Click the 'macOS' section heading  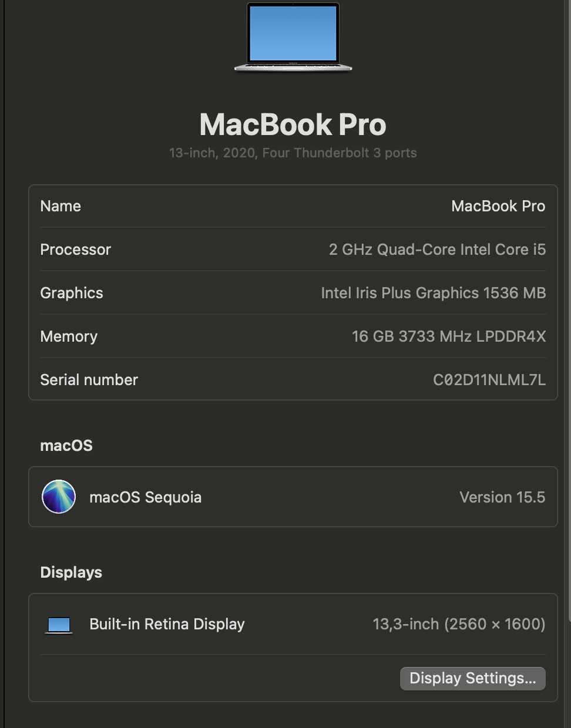[66, 446]
